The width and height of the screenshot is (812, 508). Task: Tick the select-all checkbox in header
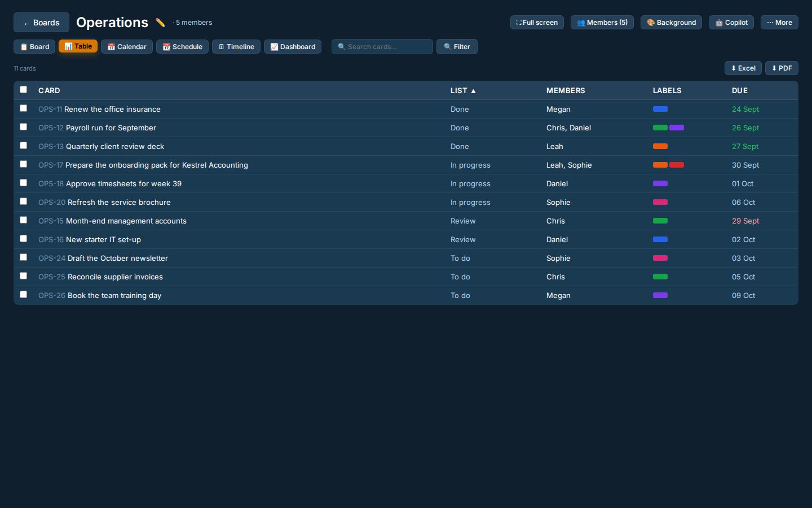(x=23, y=90)
